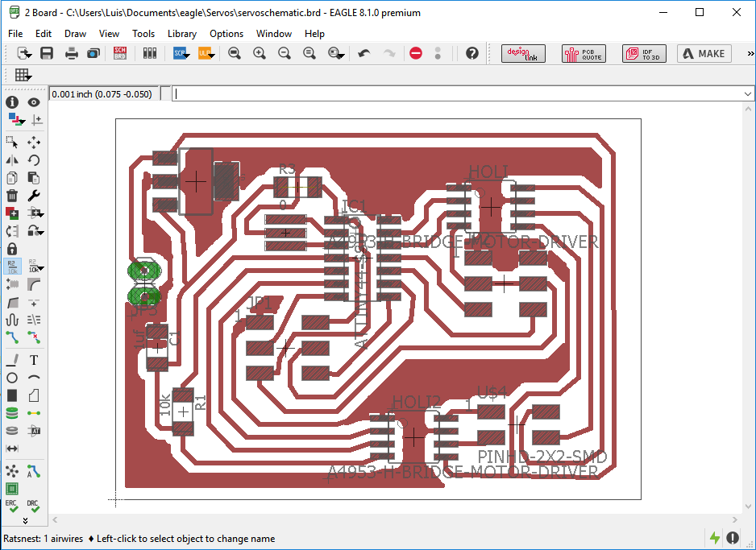Image resolution: width=756 pixels, height=550 pixels.
Task: Select the Polygon tool
Action: [34, 395]
